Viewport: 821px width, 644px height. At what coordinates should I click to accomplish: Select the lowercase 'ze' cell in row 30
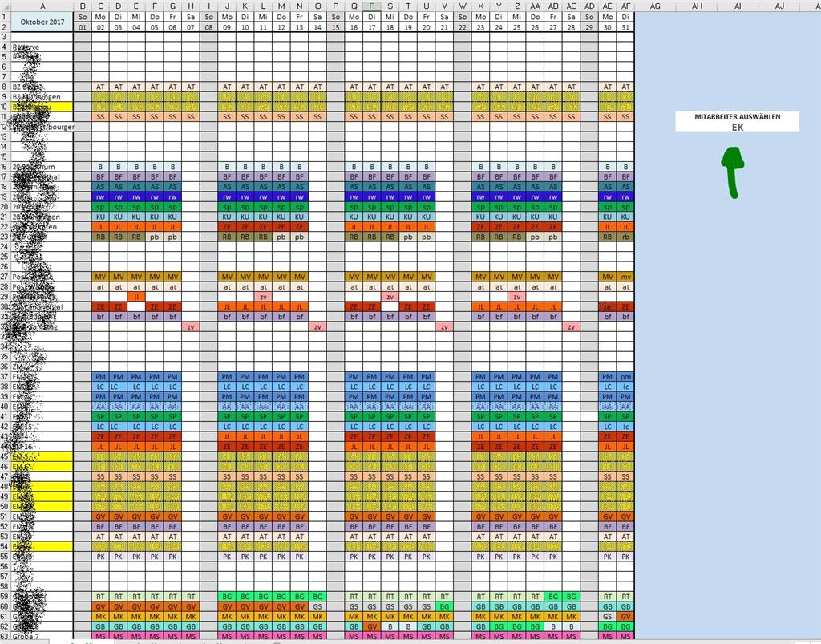coord(608,307)
